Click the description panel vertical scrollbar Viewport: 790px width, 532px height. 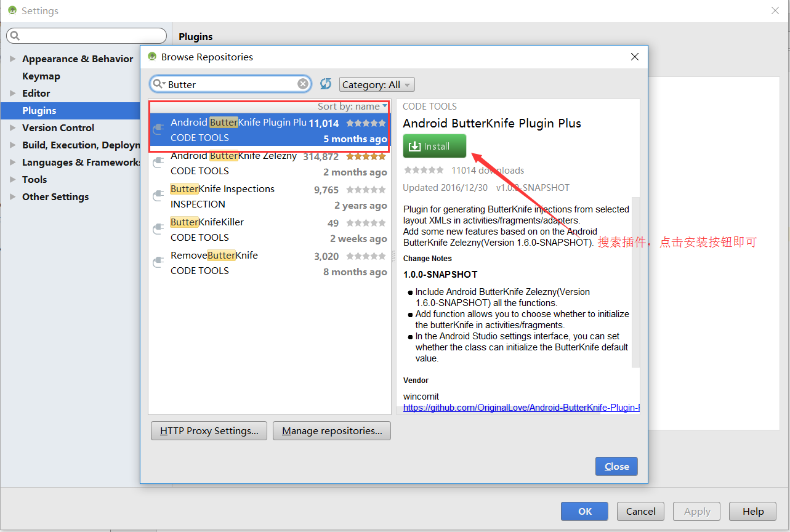tap(636, 282)
